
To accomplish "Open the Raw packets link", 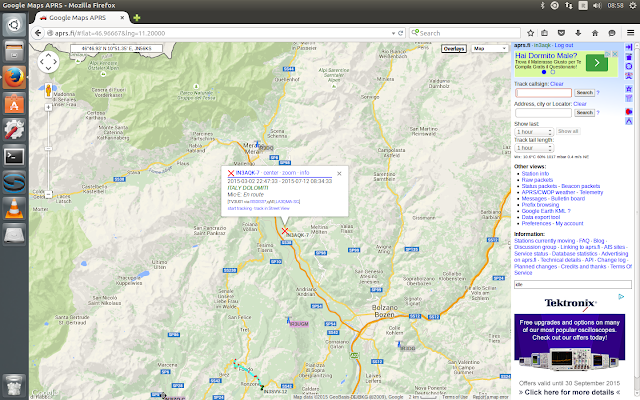I will (x=537, y=180).
